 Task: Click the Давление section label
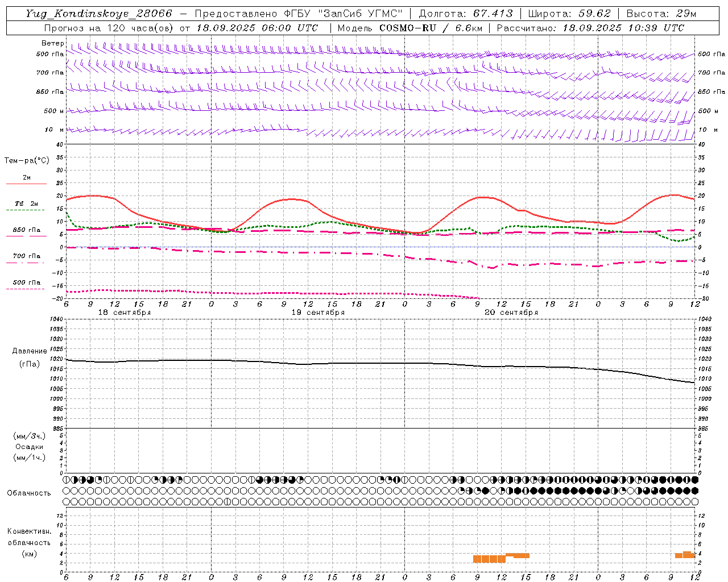(x=30, y=351)
